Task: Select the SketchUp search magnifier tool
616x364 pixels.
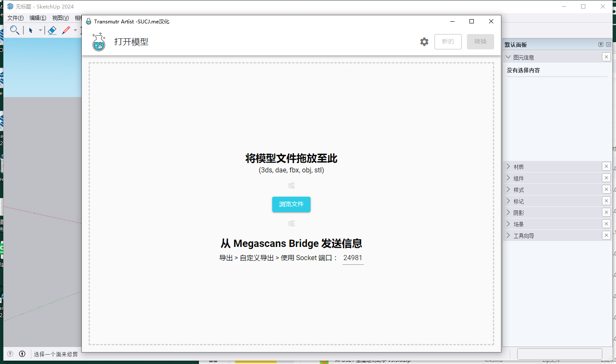Action: point(14,30)
